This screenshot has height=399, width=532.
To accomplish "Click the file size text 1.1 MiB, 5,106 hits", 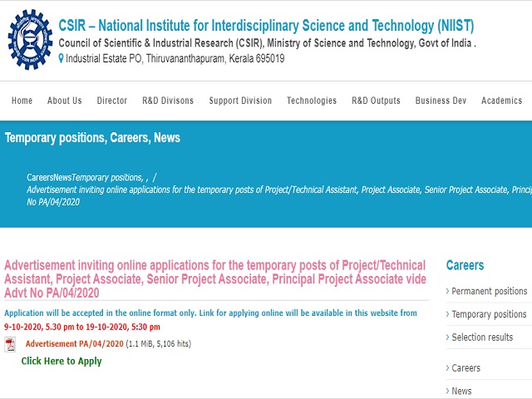I will point(159,343).
